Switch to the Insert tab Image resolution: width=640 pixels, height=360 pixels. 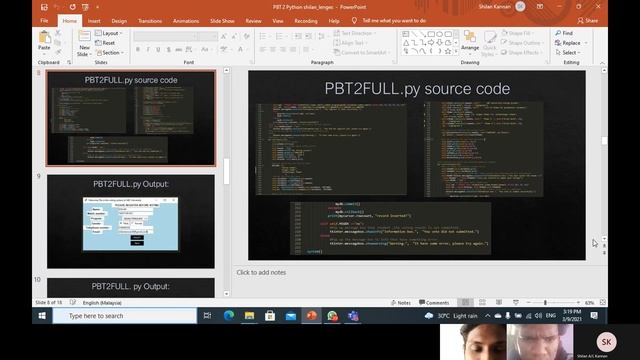pyautogui.click(x=94, y=21)
